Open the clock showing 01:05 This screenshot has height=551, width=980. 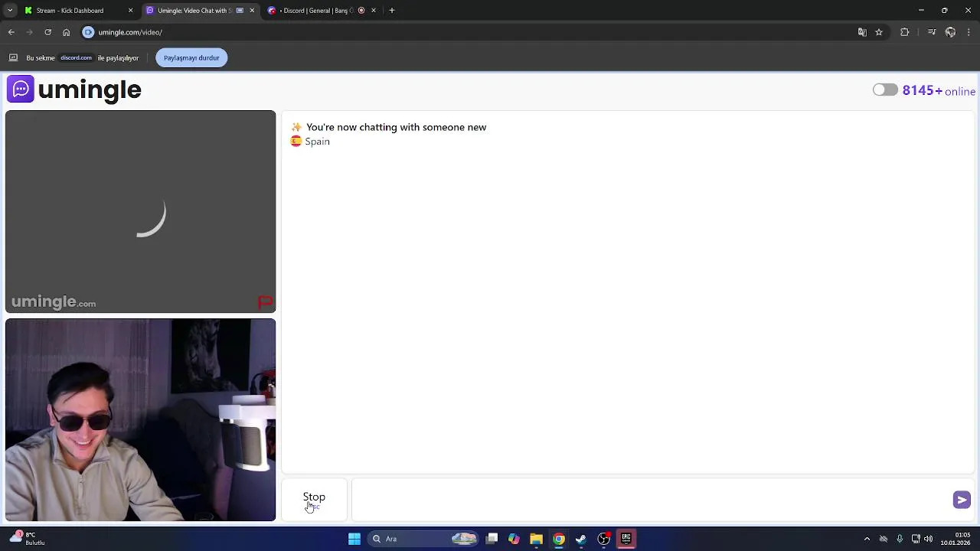[955, 539]
